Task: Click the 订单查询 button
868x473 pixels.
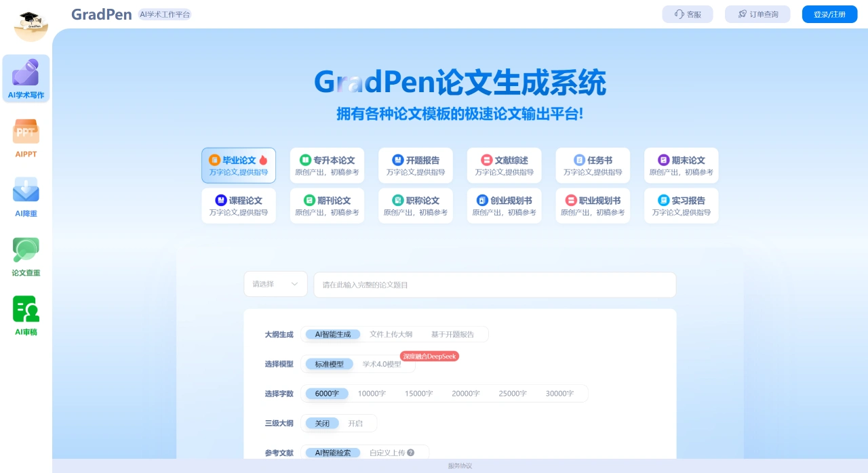Action: [757, 14]
